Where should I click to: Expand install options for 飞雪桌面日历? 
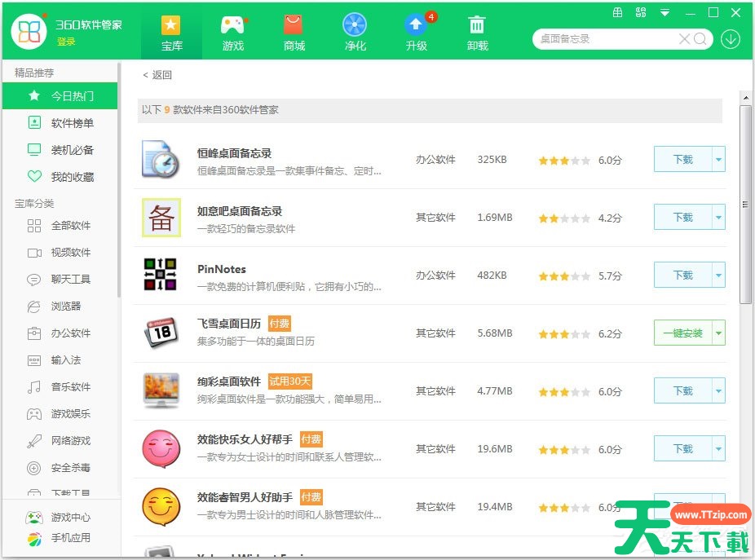click(x=718, y=333)
